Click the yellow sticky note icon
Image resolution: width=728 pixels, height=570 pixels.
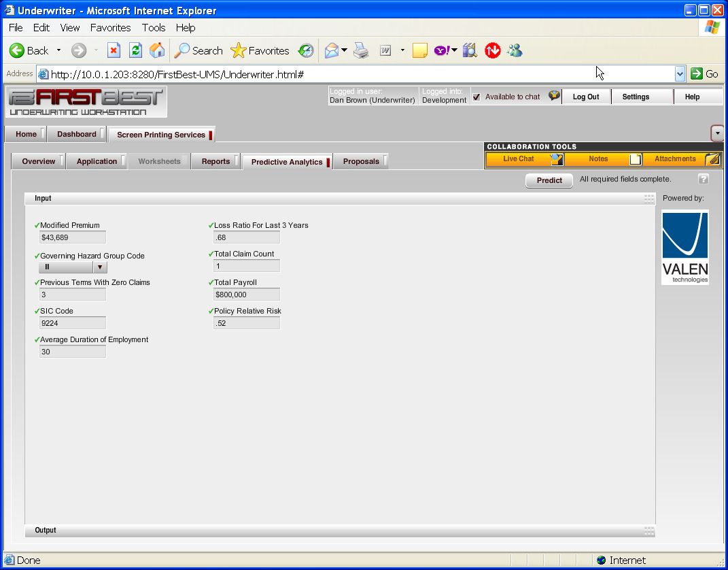[419, 50]
